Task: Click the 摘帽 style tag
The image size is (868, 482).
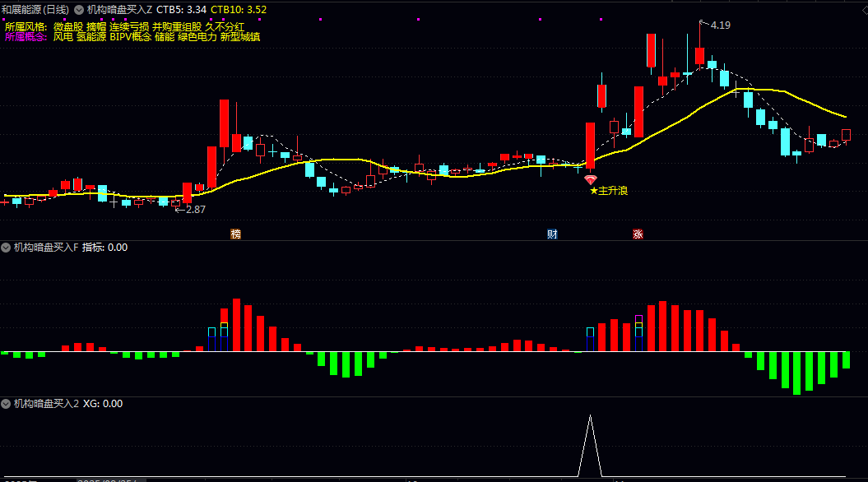Action: point(96,26)
